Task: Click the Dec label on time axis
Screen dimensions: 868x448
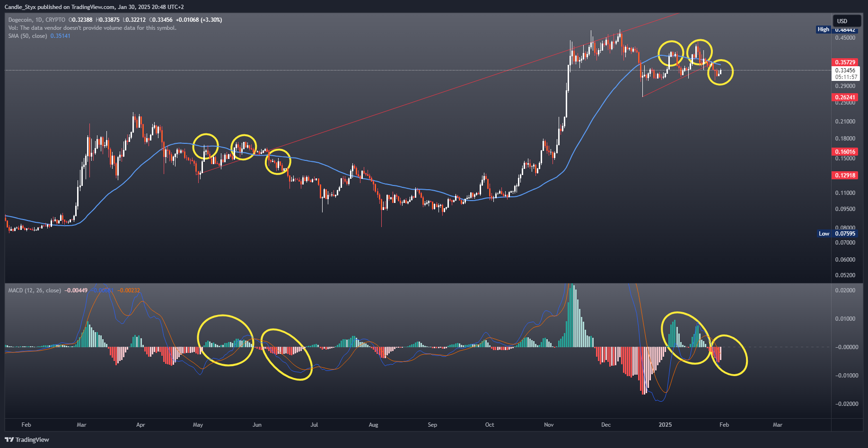Action: [x=606, y=425]
